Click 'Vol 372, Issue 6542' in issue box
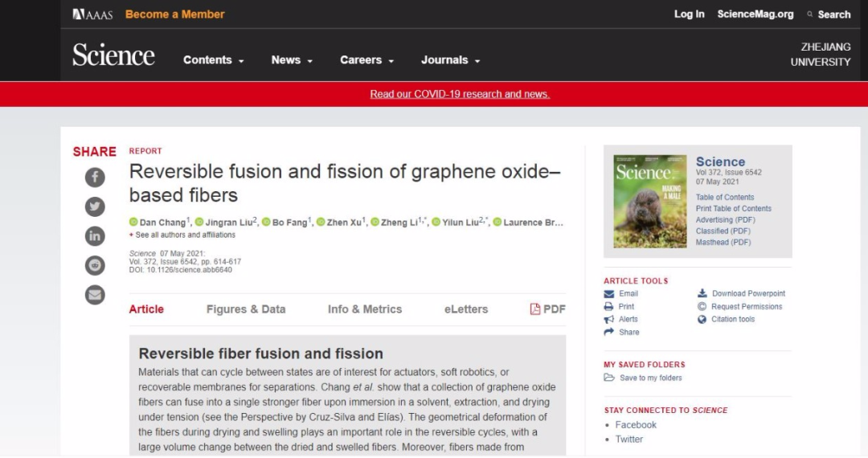The image size is (868, 458). pos(728,173)
